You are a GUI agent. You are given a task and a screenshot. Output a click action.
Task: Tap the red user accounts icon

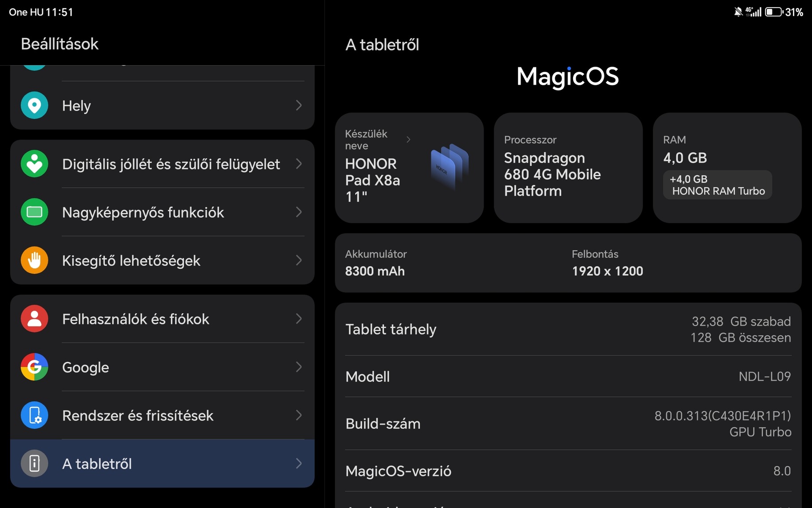[x=35, y=319]
